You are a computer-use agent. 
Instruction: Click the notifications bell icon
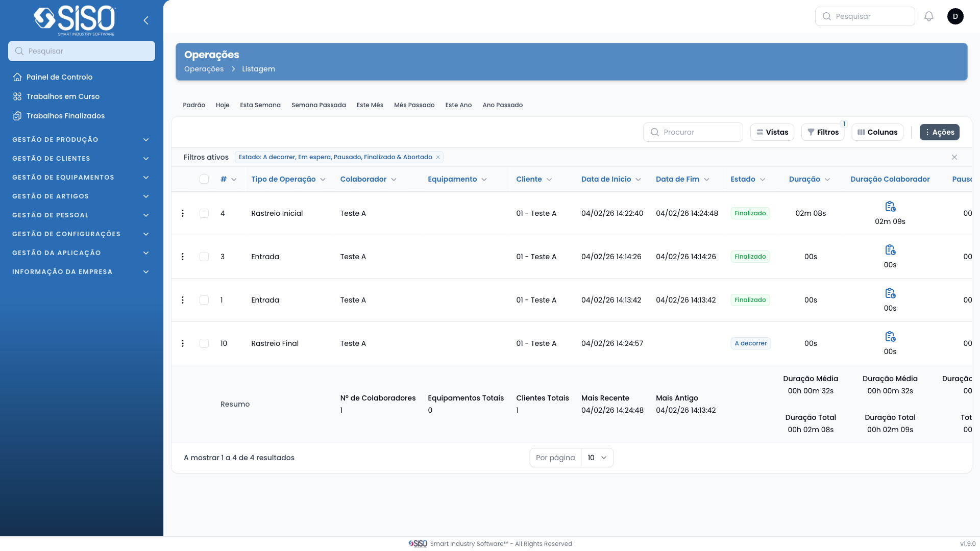tap(929, 16)
